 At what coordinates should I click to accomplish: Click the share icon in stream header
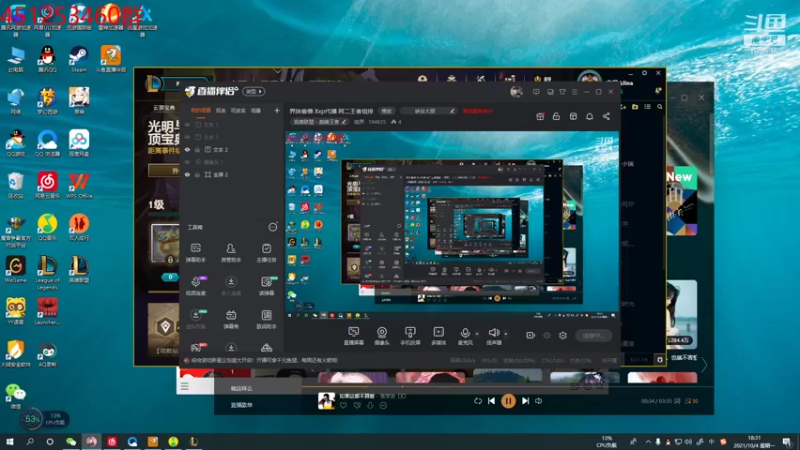(x=606, y=116)
